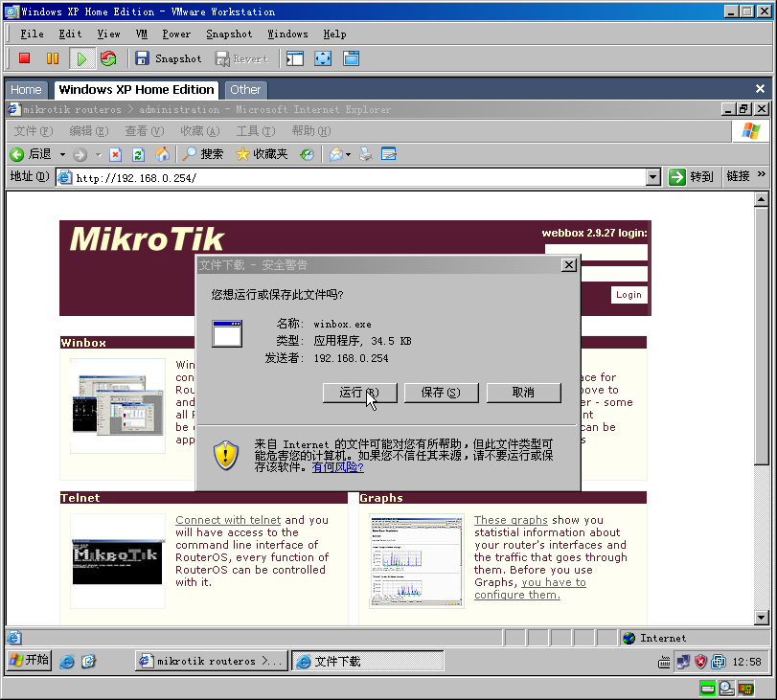Click the Winbox screenshot thumbnail
Screen dimensions: 777x700
point(118,405)
